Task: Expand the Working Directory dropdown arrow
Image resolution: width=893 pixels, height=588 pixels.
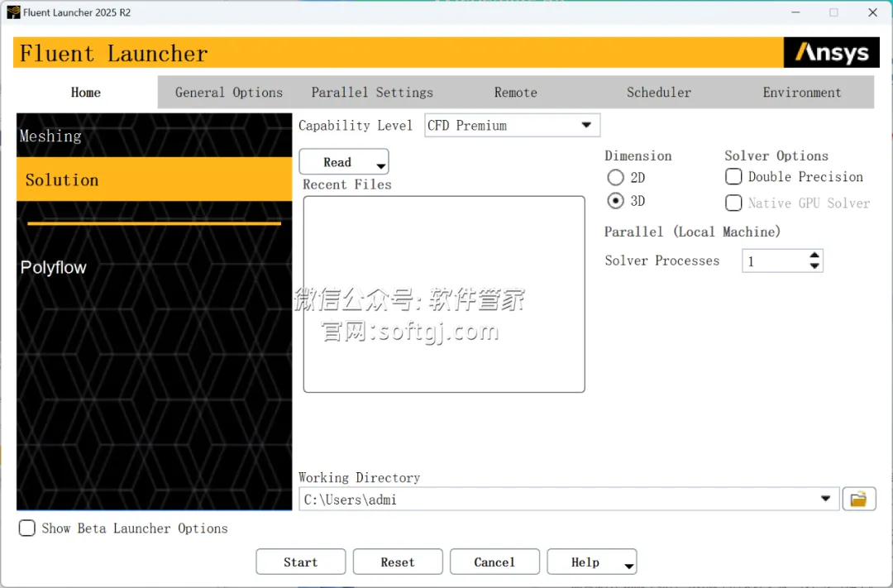Action: coord(825,500)
